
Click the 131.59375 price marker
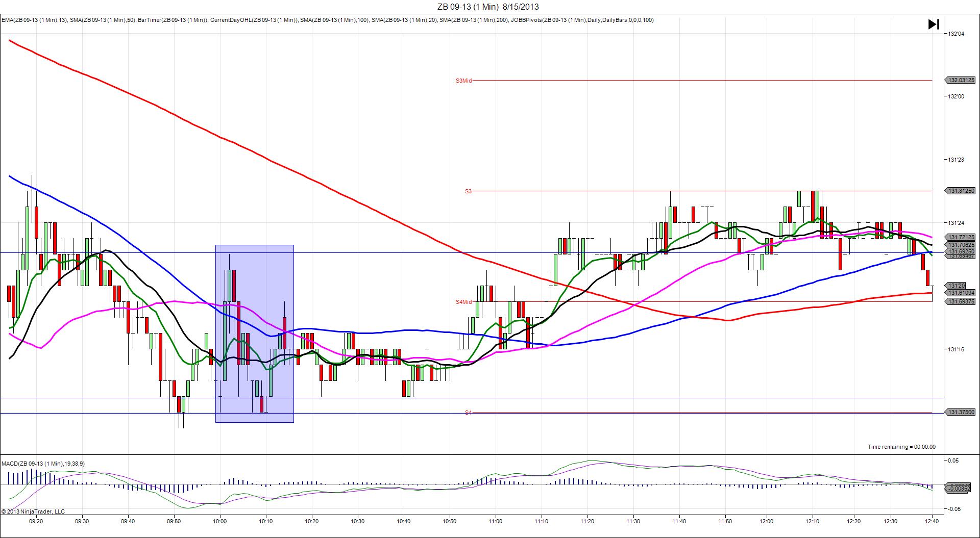(961, 301)
